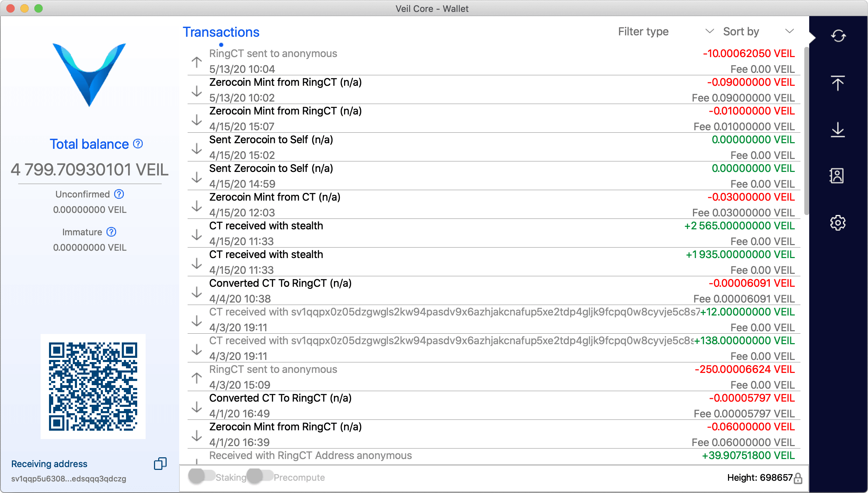Screen dimensions: 868x493
Task: Copy the receiving address with copy icon
Action: [x=160, y=463]
